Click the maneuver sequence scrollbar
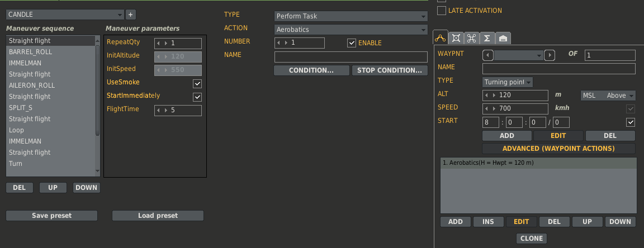Image resolution: width=644 pixels, height=248 pixels. (97, 104)
